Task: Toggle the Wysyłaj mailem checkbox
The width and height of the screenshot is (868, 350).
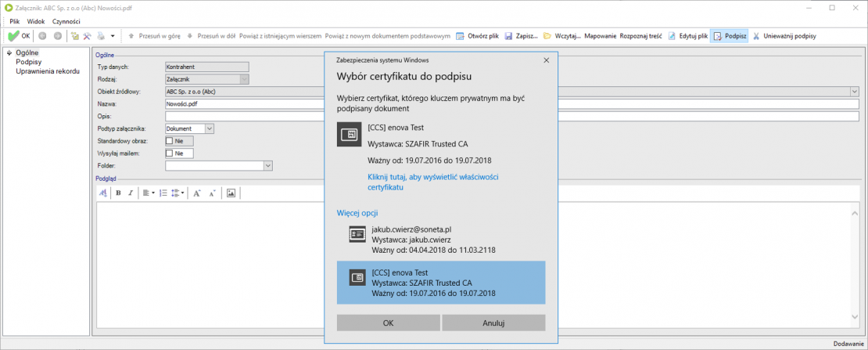Action: point(170,153)
